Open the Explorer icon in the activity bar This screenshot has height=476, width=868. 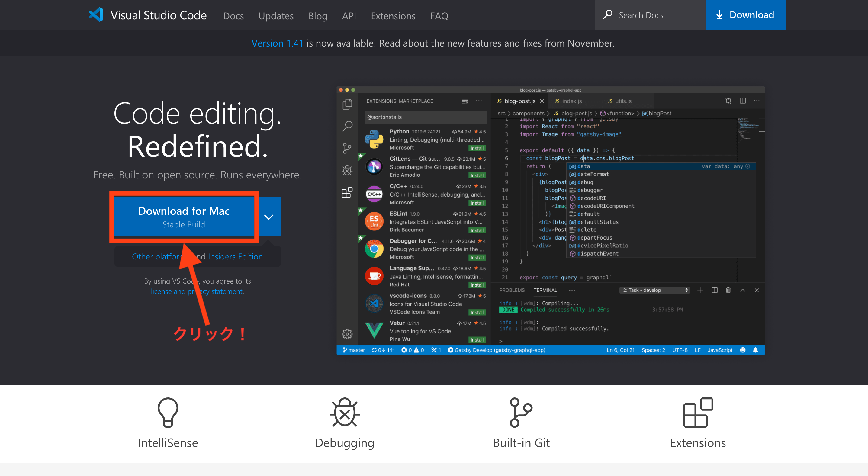pos(347,104)
